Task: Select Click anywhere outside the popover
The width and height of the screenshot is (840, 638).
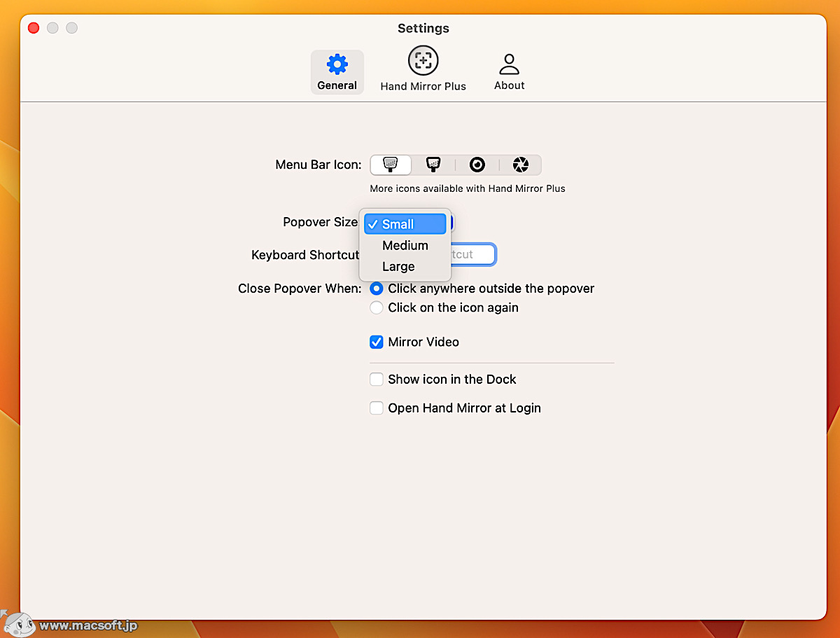Action: pyautogui.click(x=377, y=288)
